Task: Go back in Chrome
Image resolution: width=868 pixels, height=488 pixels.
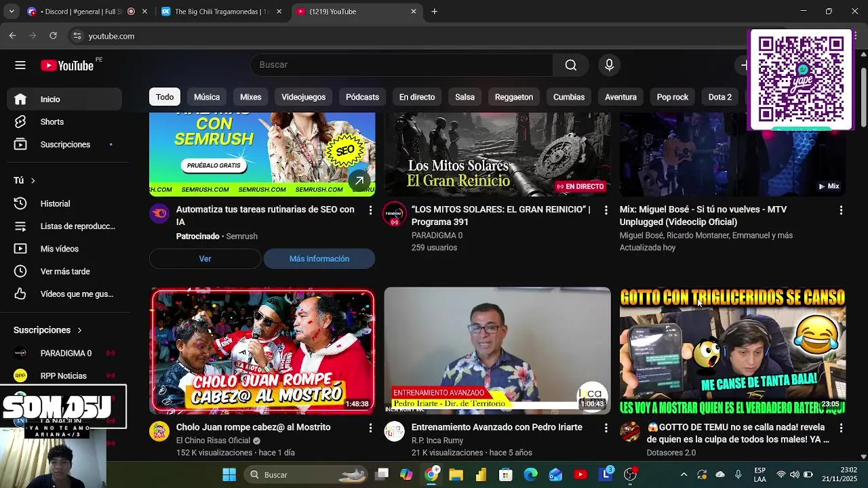Action: point(12,36)
